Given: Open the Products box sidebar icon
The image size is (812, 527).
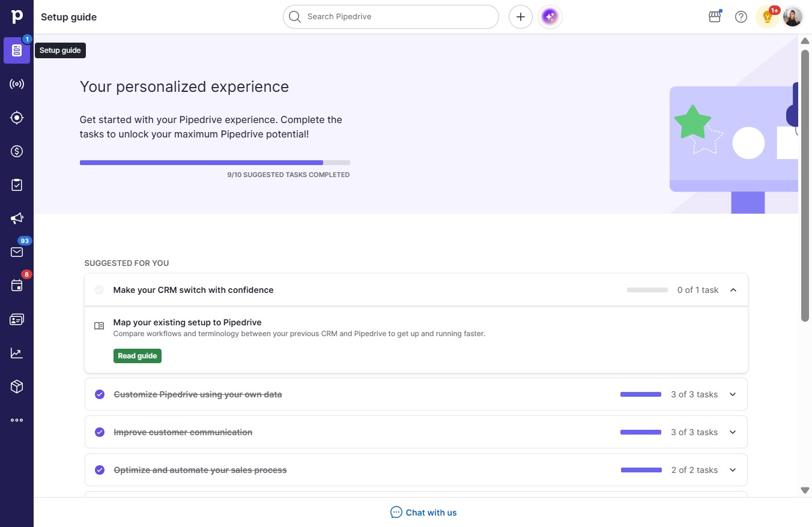Looking at the screenshot, I should pos(17,387).
